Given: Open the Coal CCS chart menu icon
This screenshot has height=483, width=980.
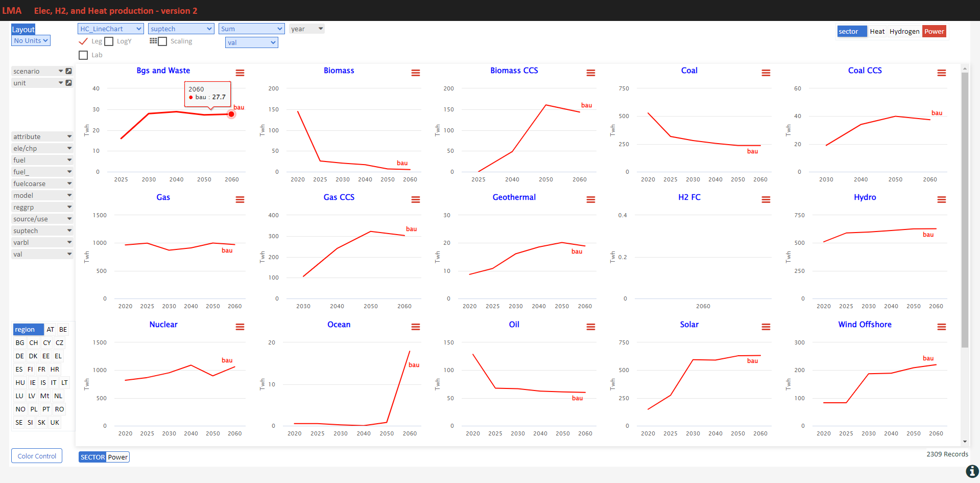Looking at the screenshot, I should coord(942,73).
